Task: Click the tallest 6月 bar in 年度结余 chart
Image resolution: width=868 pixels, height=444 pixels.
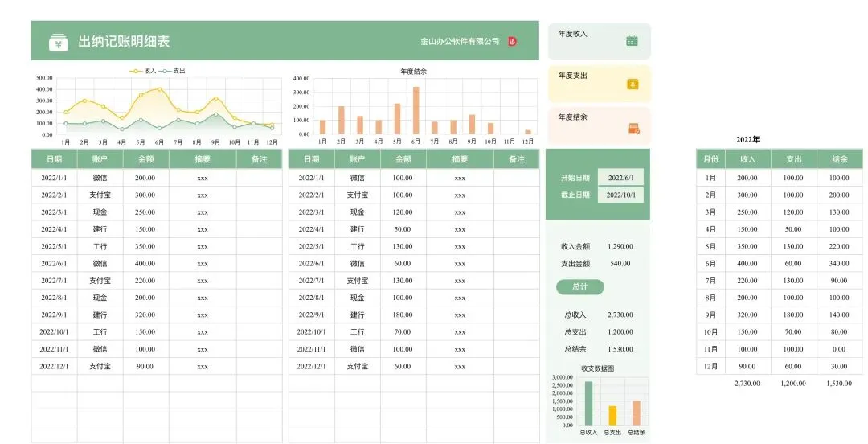Action: coord(416,110)
